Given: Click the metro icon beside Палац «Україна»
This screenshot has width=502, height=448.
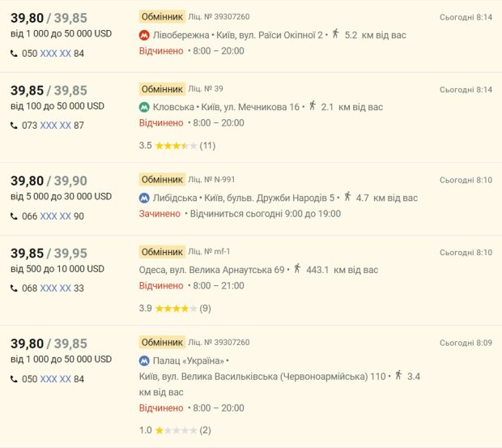Looking at the screenshot, I should 144,361.
